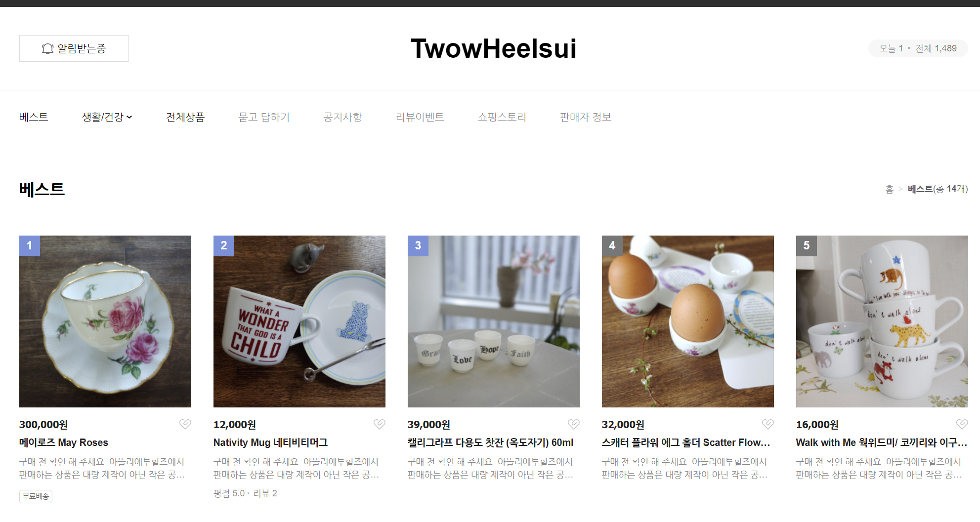The height and width of the screenshot is (522, 980).
Task: Open the Nativity Mug product image
Action: coord(299,321)
